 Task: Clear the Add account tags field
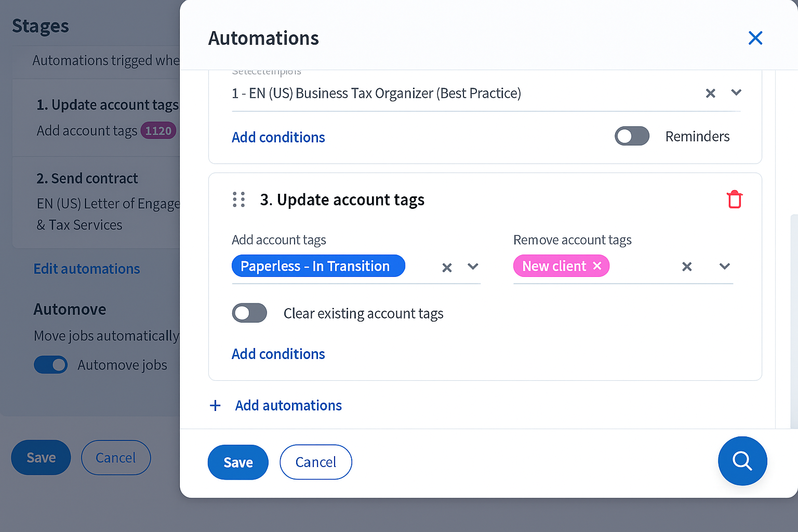tap(447, 268)
